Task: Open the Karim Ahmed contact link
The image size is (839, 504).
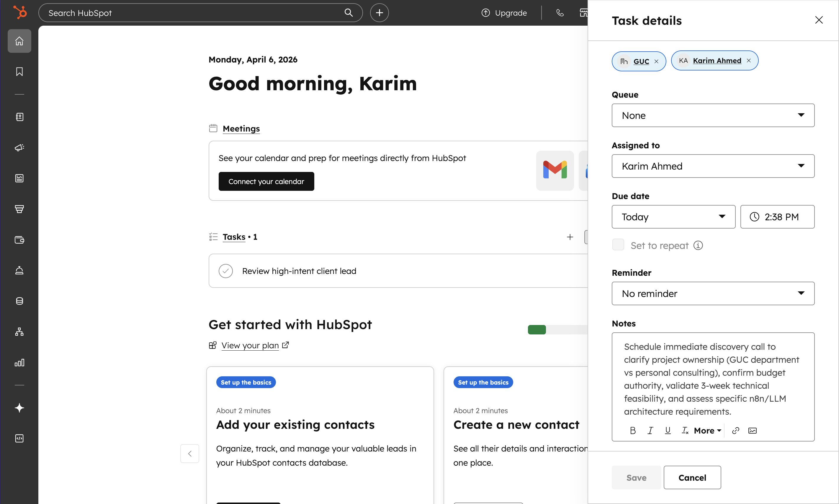Action: point(717,60)
